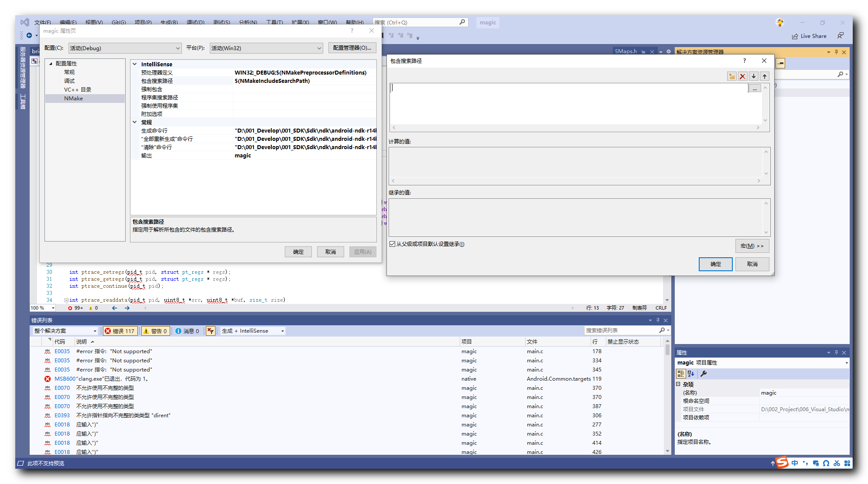This screenshot has width=868, height=484.
Task: Click the categorized view icon in Properties panel
Action: coord(680,374)
